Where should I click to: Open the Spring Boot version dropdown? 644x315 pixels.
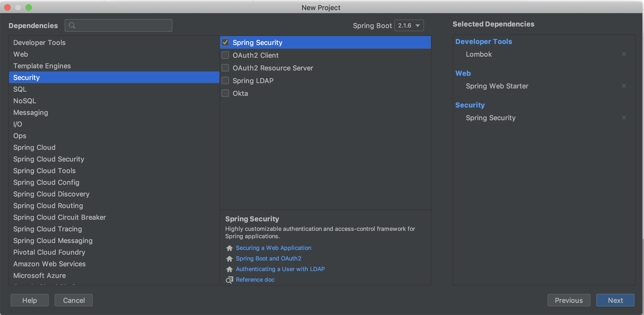(409, 26)
